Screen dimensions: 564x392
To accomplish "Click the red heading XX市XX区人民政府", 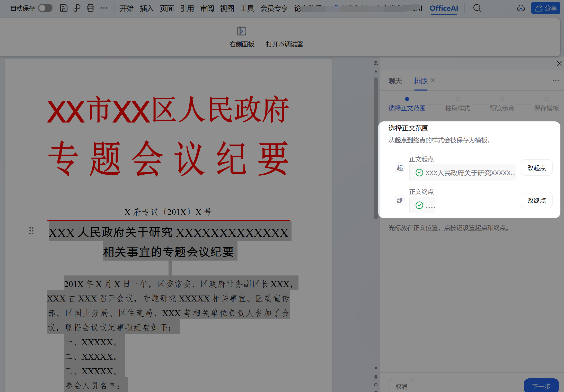I will click(x=168, y=110).
